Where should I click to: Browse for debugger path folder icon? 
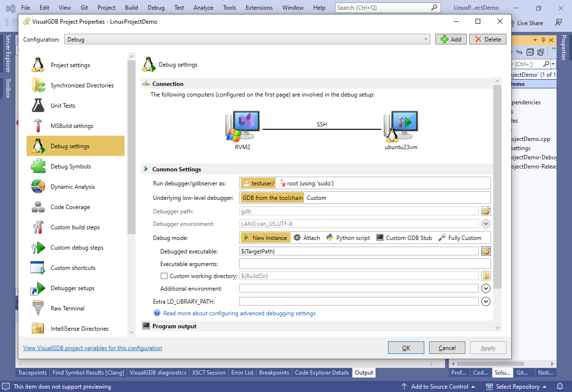pyautogui.click(x=486, y=211)
